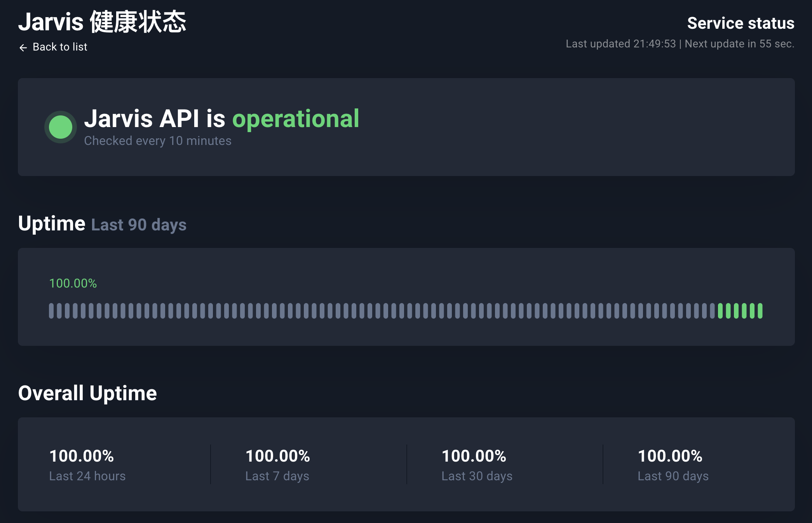Click 100.00% above Last 24 hours
This screenshot has width=812, height=523.
[x=82, y=456]
